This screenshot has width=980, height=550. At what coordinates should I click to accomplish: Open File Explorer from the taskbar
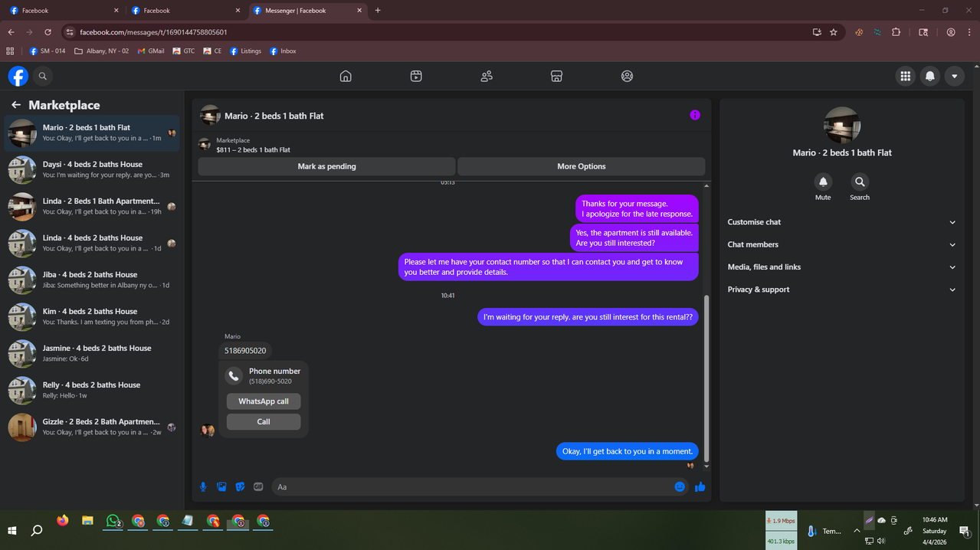[87, 521]
